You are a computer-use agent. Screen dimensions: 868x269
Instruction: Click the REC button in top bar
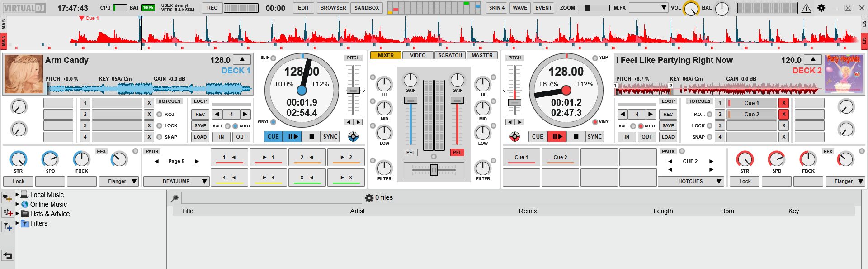pos(212,8)
